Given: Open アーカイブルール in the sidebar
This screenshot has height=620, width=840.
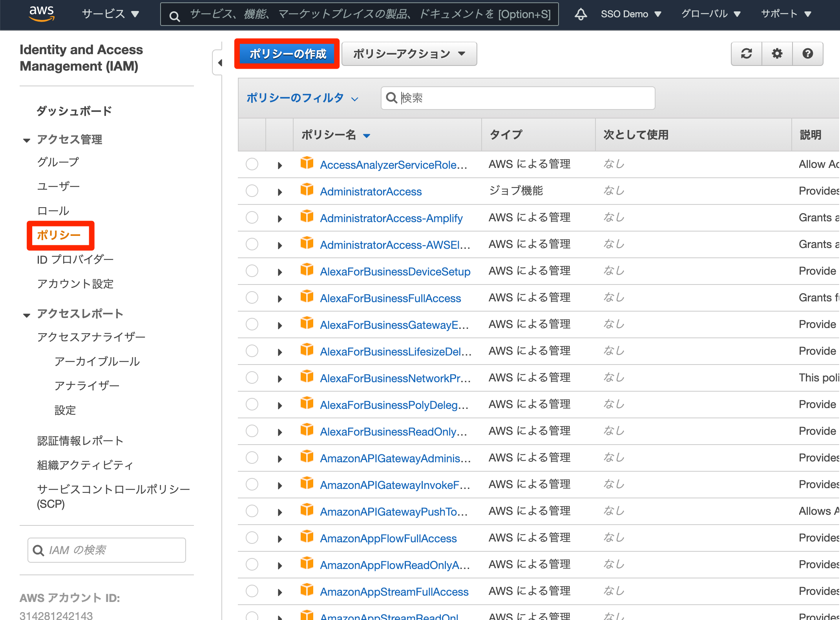Looking at the screenshot, I should [x=97, y=361].
